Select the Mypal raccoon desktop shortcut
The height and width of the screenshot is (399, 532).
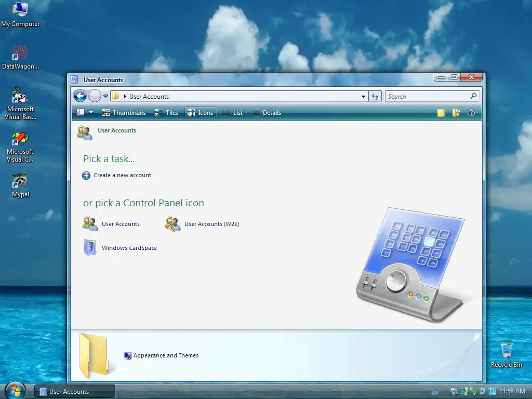pyautogui.click(x=20, y=185)
